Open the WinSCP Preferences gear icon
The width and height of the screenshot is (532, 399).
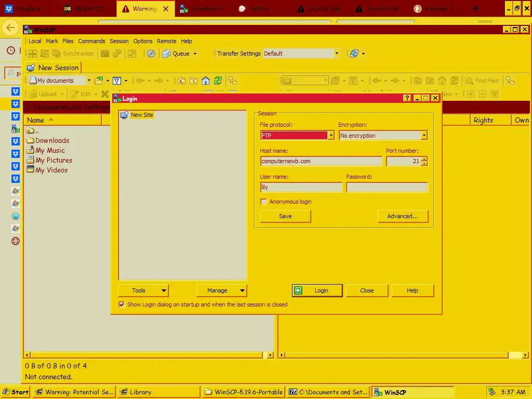pos(151,54)
